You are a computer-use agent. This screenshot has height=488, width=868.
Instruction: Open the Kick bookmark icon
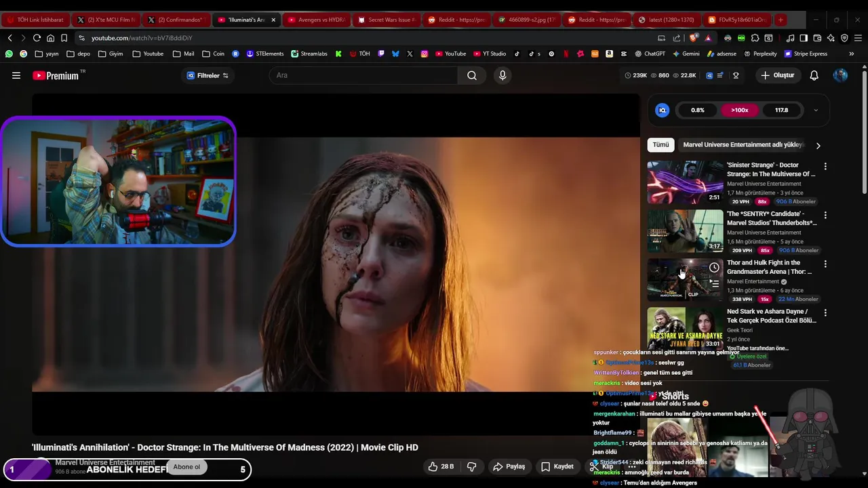[x=338, y=54]
